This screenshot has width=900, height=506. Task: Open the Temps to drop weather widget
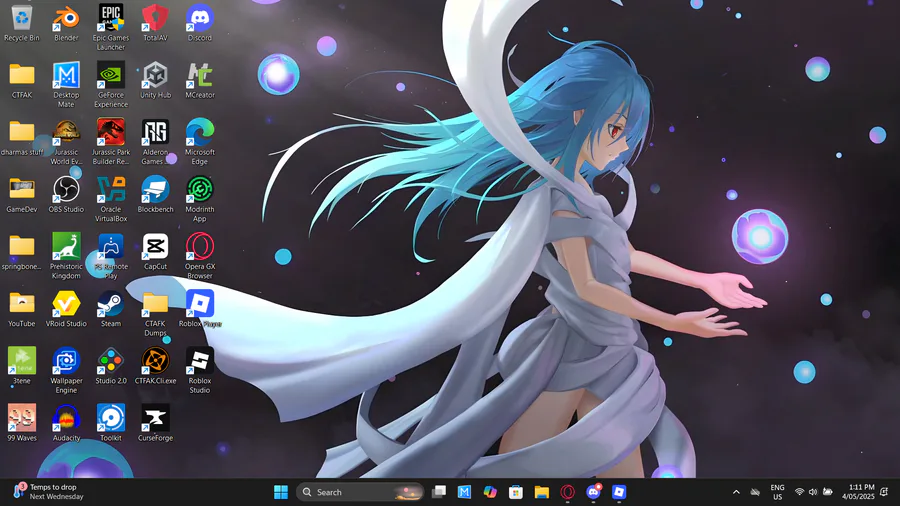pos(49,492)
